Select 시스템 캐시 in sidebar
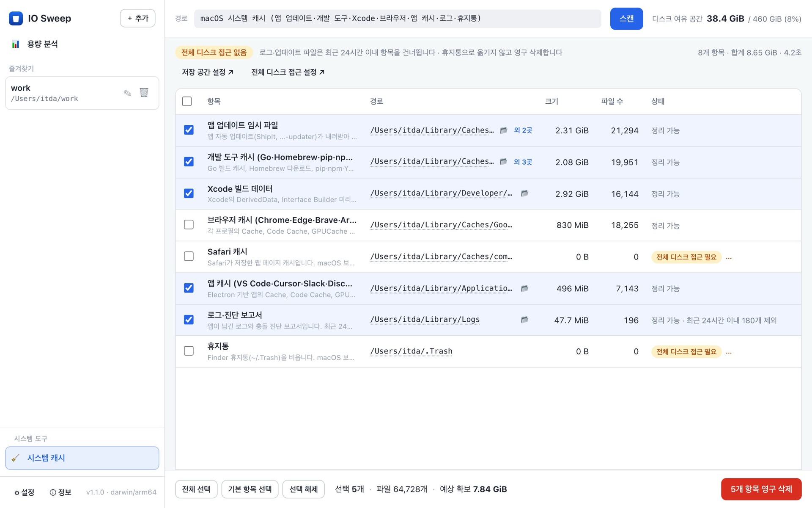Image resolution: width=812 pixels, height=508 pixels. click(82, 458)
